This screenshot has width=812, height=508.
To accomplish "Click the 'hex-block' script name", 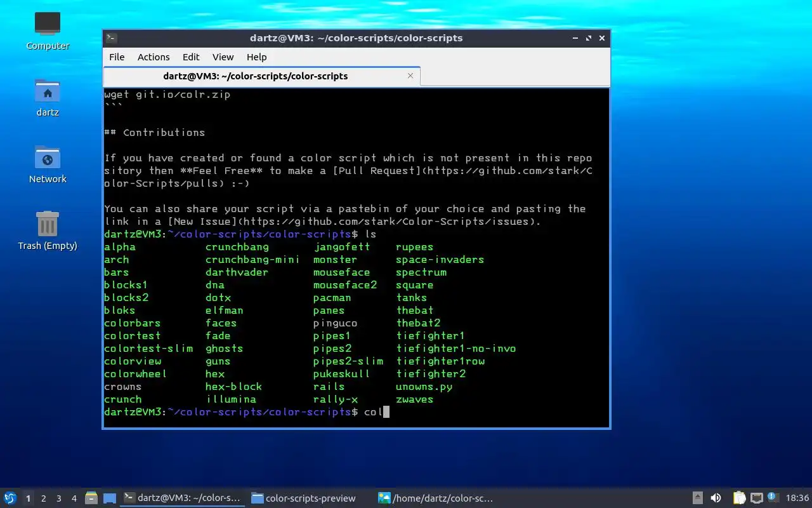I will (234, 387).
